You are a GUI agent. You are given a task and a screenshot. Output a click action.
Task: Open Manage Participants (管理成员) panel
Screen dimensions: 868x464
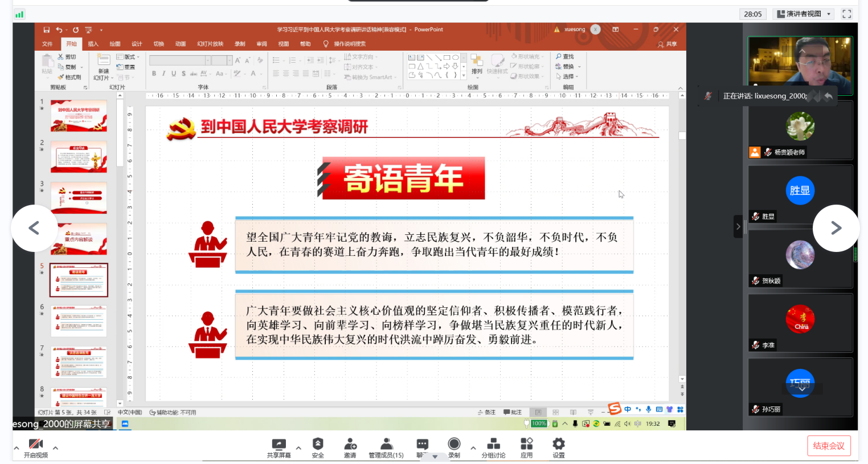[386, 445]
